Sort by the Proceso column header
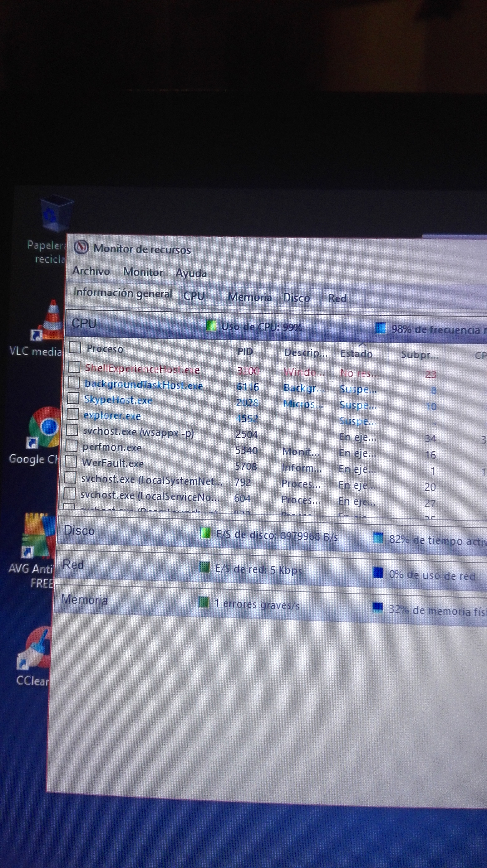The height and width of the screenshot is (868, 487). tap(105, 349)
